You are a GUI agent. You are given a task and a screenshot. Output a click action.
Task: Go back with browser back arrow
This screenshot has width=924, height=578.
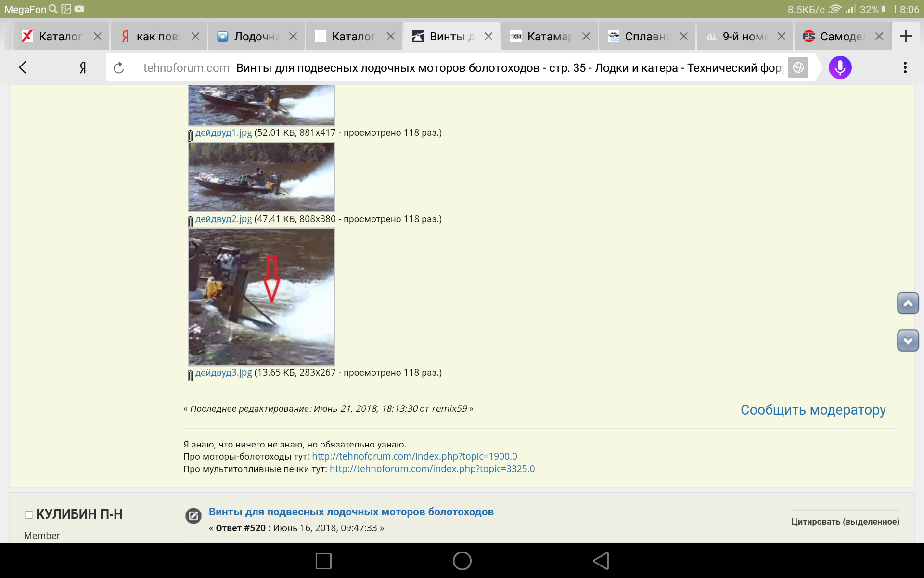(23, 68)
